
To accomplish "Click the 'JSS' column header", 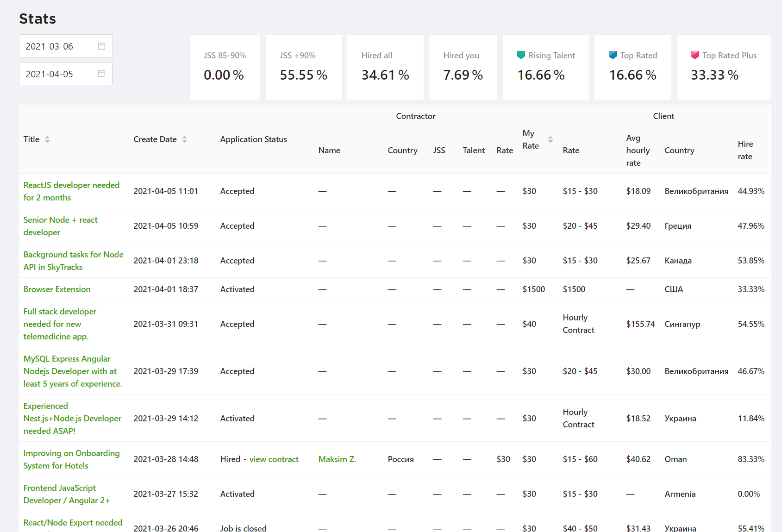I will pyautogui.click(x=439, y=150).
